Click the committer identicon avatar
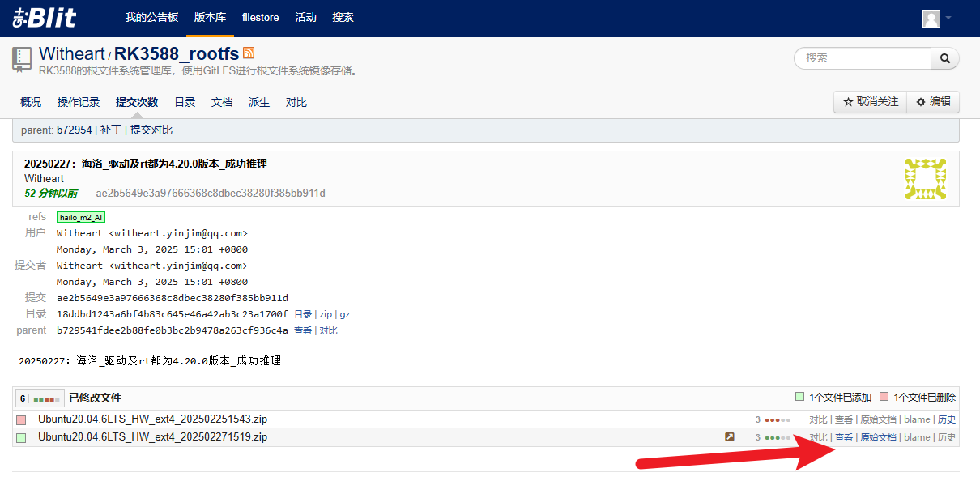 pos(926,179)
